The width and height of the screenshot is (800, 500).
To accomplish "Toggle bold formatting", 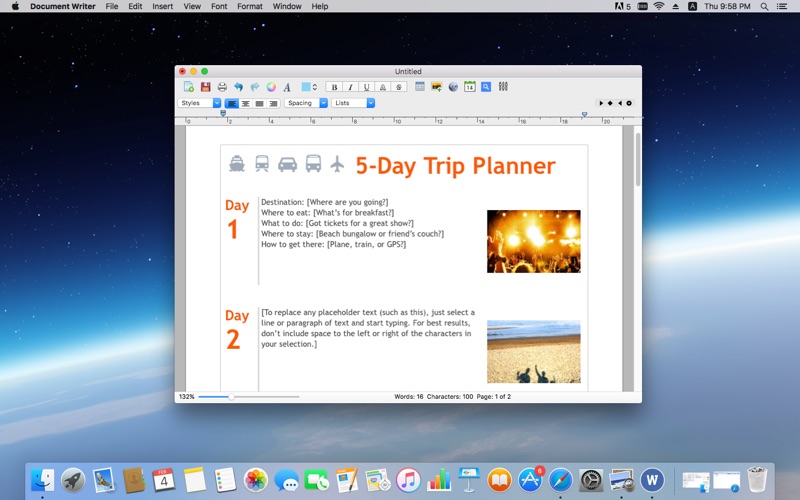I will tap(334, 87).
